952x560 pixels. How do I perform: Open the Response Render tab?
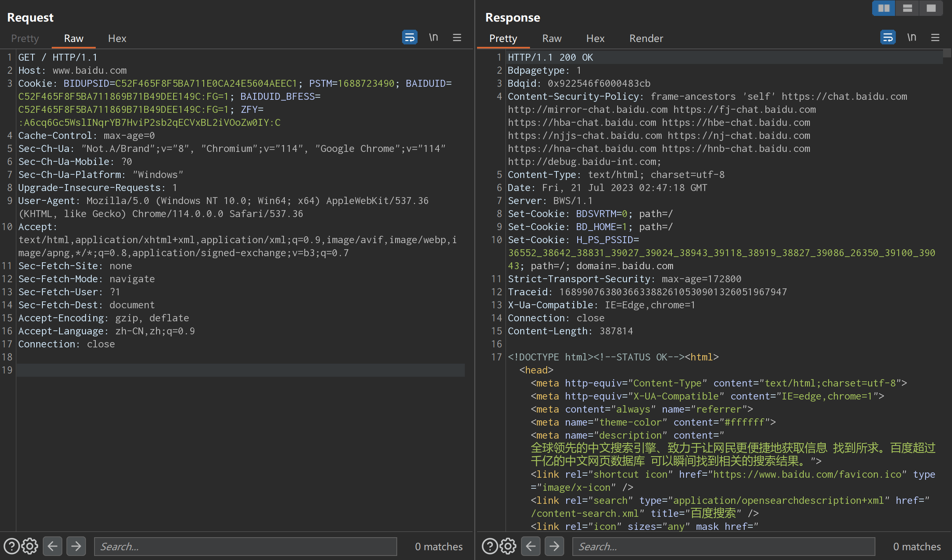point(646,38)
